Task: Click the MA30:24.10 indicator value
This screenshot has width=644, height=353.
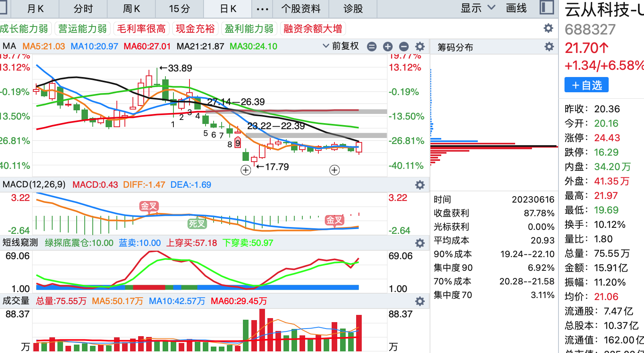Action: point(253,46)
